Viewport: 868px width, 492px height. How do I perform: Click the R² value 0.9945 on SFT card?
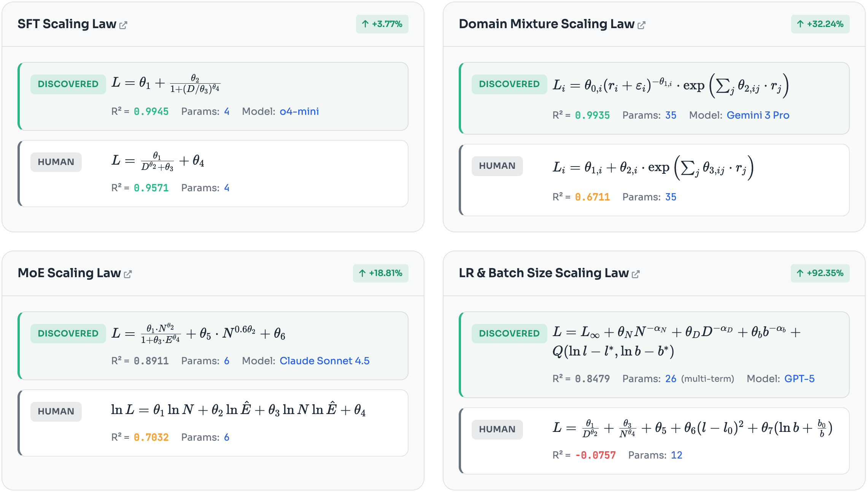(x=151, y=111)
